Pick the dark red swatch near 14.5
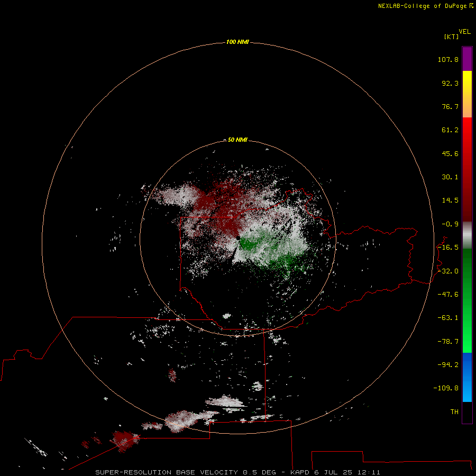Image resolution: width=476 pixels, height=476 pixels. click(467, 200)
